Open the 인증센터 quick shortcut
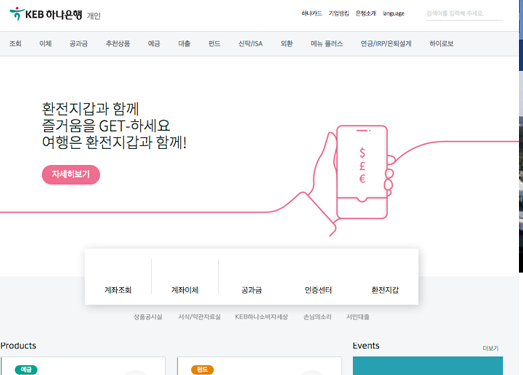 pos(318,290)
